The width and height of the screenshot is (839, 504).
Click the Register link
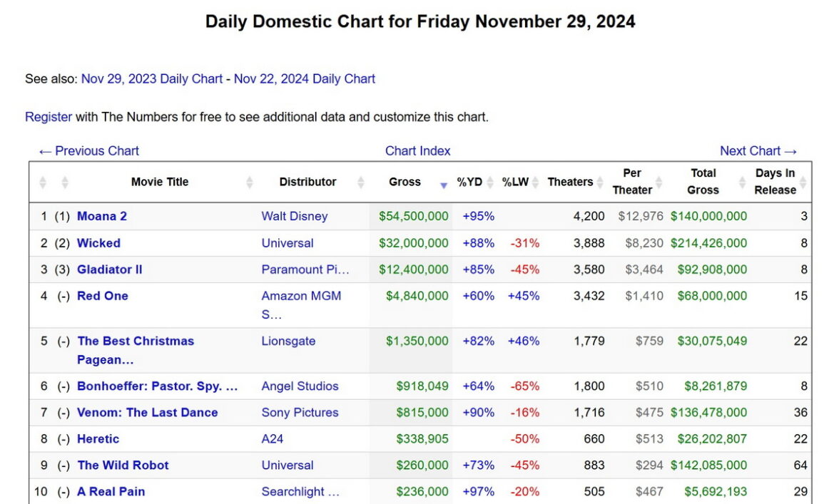tap(49, 117)
